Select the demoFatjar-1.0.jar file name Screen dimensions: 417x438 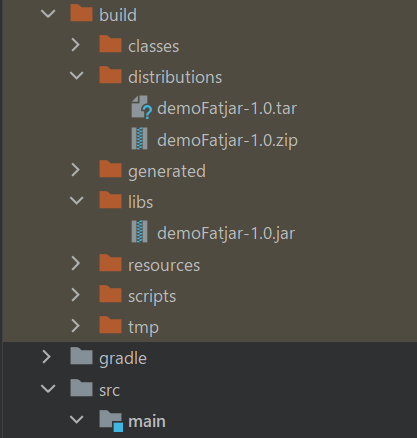[226, 233]
